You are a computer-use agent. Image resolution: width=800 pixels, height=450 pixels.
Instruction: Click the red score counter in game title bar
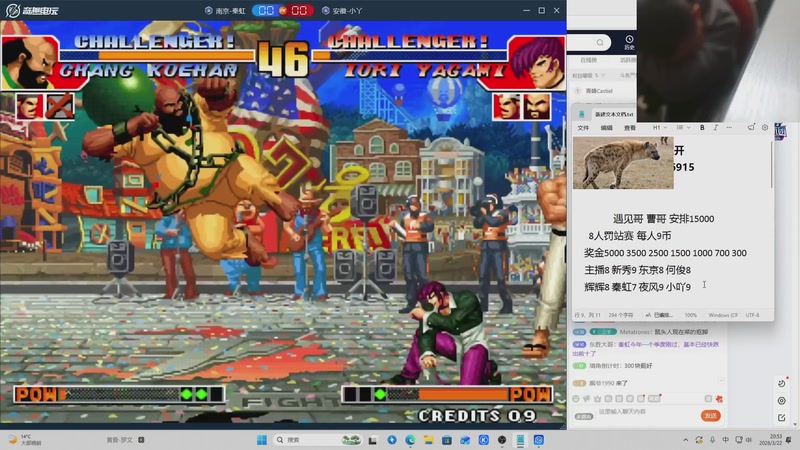[x=299, y=11]
